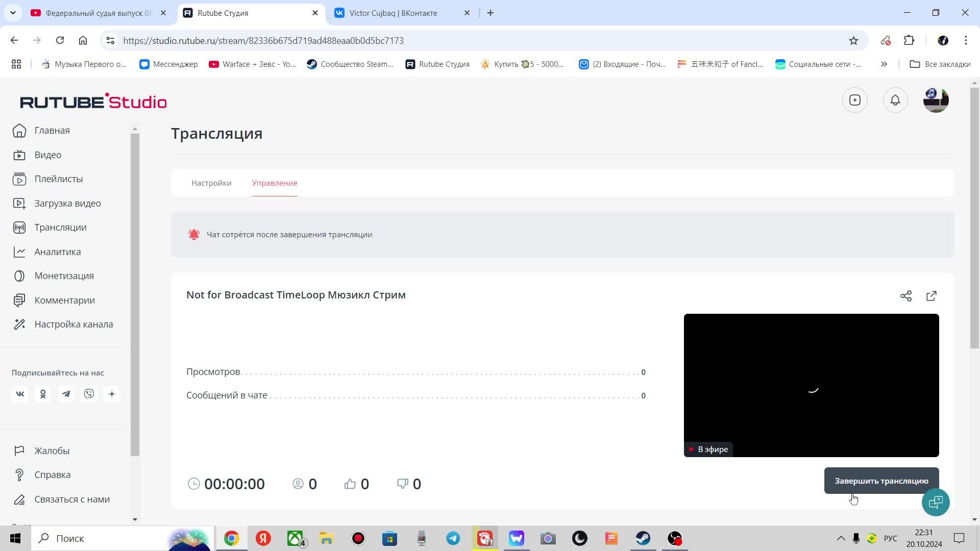Expand hidden bookmarks with chevron arrows
Screen dimensions: 980x551
click(884, 64)
